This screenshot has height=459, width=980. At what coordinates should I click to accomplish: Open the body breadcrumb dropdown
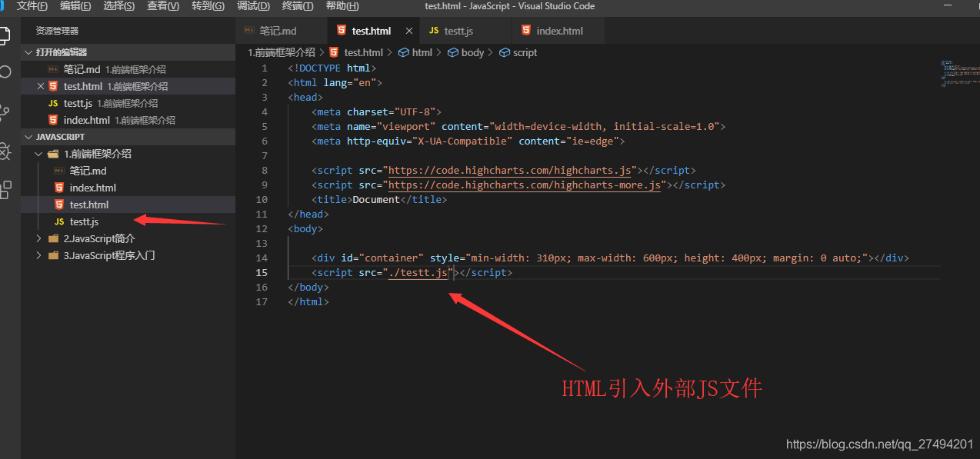pos(472,52)
